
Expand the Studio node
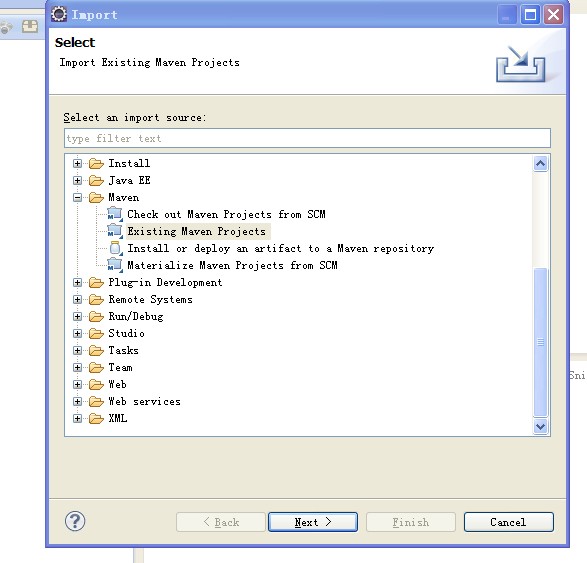point(77,334)
